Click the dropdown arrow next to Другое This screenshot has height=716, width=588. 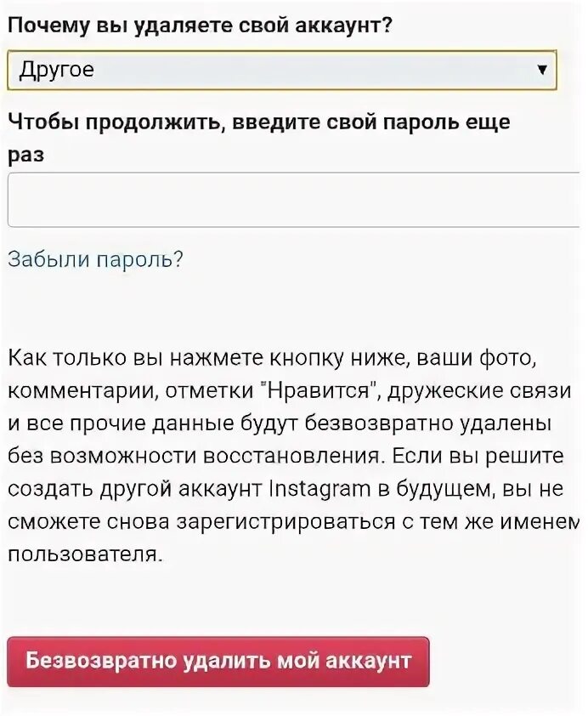point(542,70)
